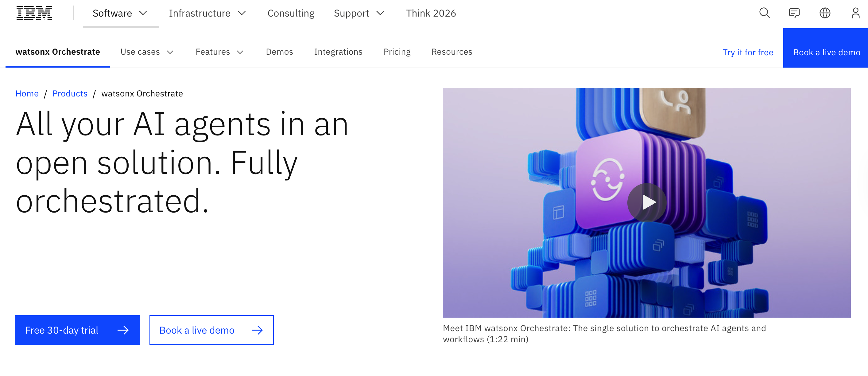
Task: Click the IBM logo
Action: click(34, 13)
